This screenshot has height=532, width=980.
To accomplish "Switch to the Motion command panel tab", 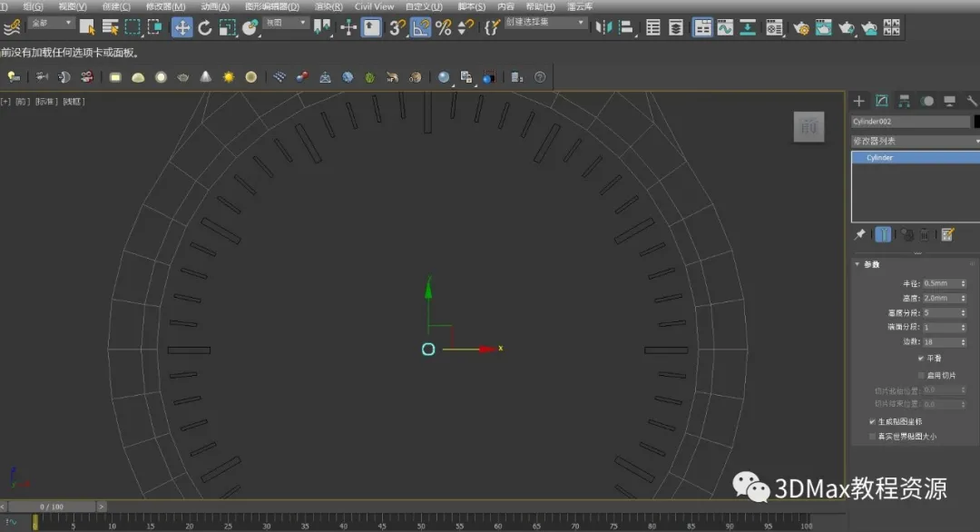I will (927, 101).
